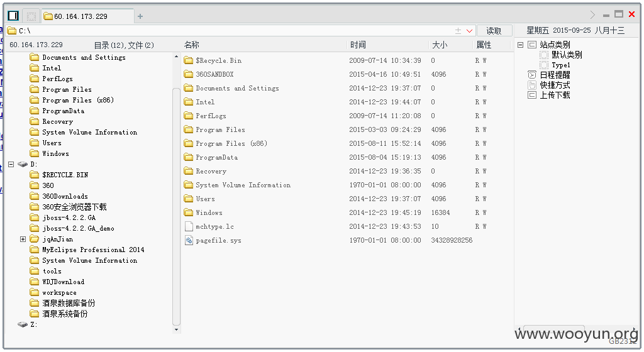The image size is (644, 352).
Task: Open the 日程提醒 item
Action: point(555,75)
